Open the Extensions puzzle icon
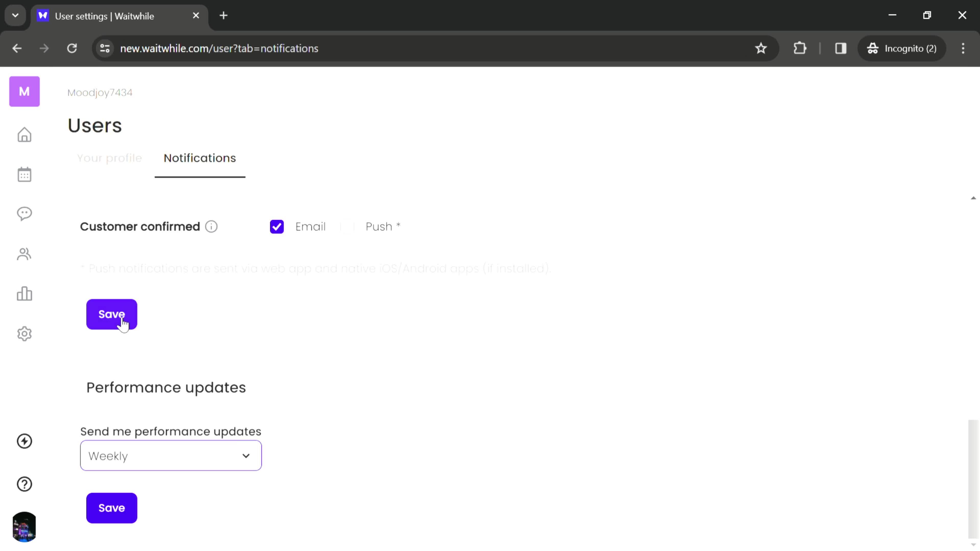980x551 pixels. 800,48
